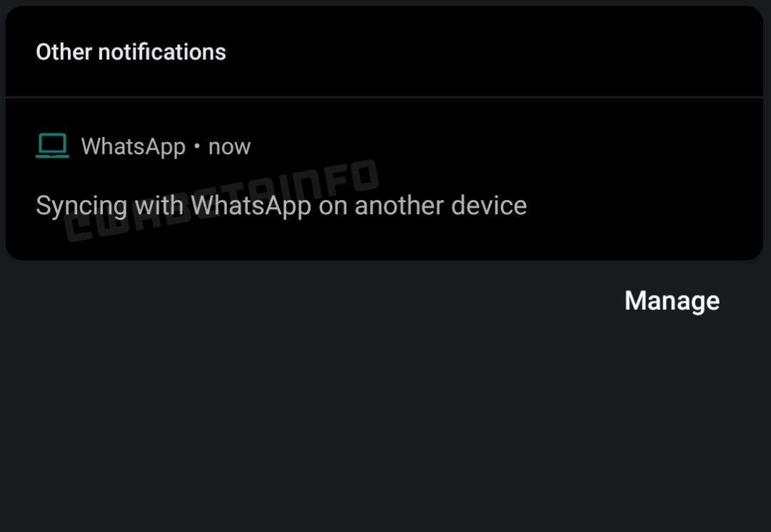Tap 'Syncing with WhatsApp on another device' text
771x532 pixels.
click(281, 206)
